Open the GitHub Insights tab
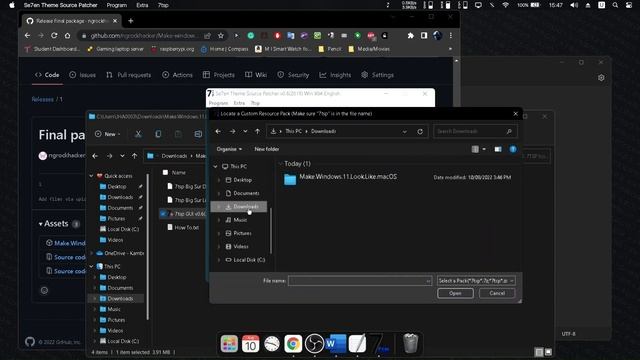Screen dimensions: 640x360 [335, 75]
